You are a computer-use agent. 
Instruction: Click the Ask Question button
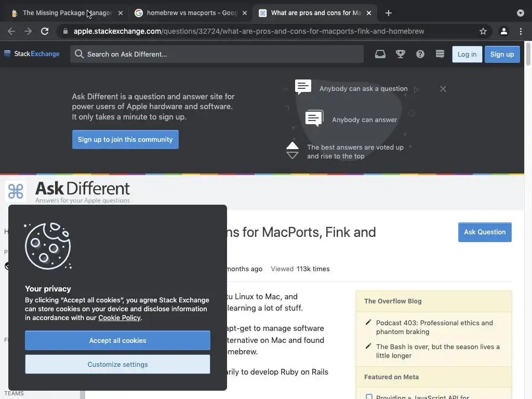click(485, 232)
